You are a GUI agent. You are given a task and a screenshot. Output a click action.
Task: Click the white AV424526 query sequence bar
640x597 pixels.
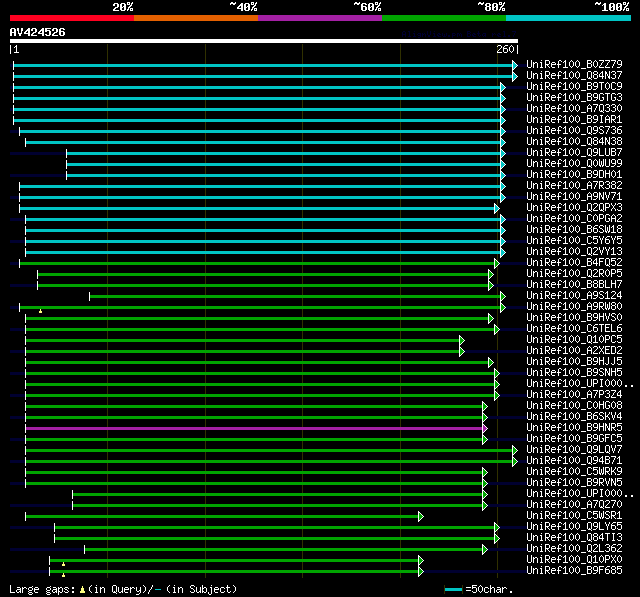[x=264, y=41]
